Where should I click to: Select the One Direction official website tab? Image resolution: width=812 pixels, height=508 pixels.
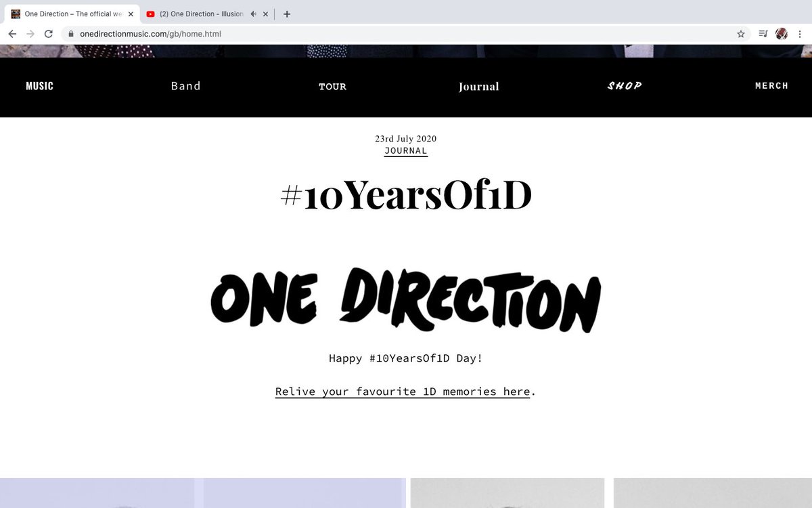click(73, 14)
